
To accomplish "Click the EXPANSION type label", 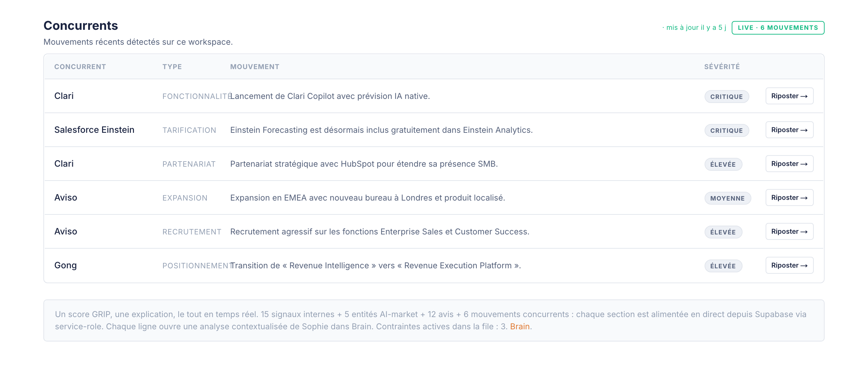I will [185, 198].
